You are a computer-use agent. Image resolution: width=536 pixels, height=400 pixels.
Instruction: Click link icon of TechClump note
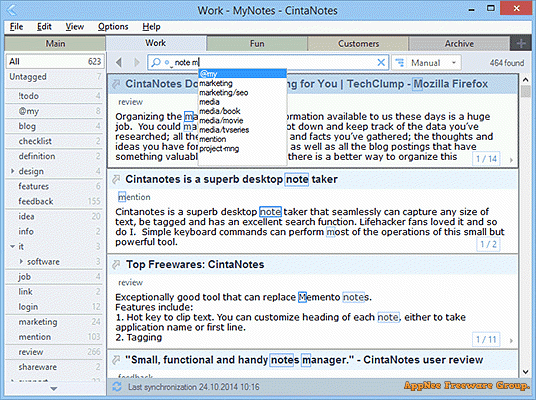coord(116,84)
